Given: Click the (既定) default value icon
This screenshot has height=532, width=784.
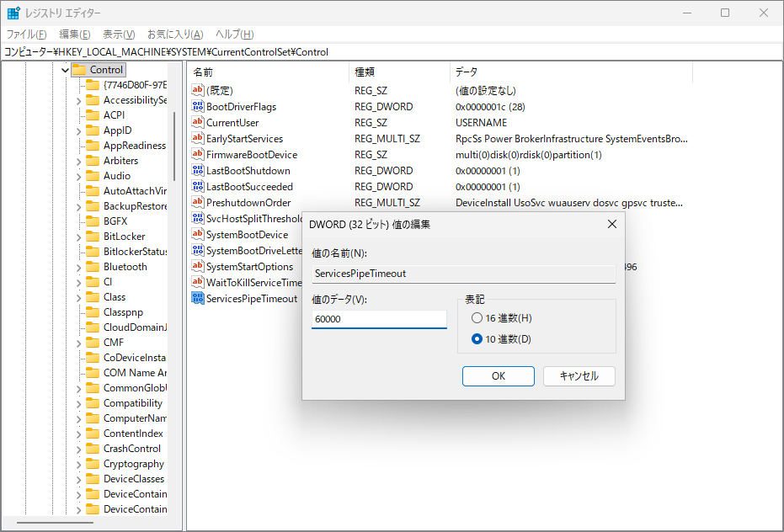Looking at the screenshot, I should click(x=198, y=91).
